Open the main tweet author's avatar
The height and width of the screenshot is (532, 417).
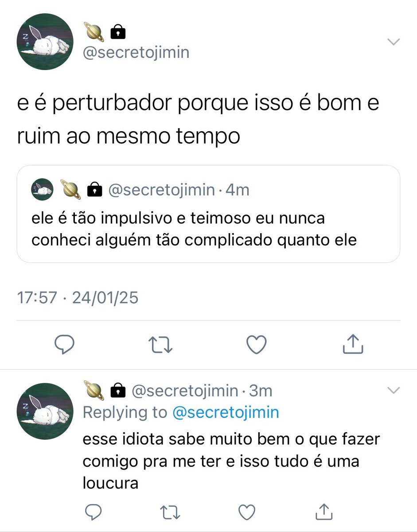45,42
